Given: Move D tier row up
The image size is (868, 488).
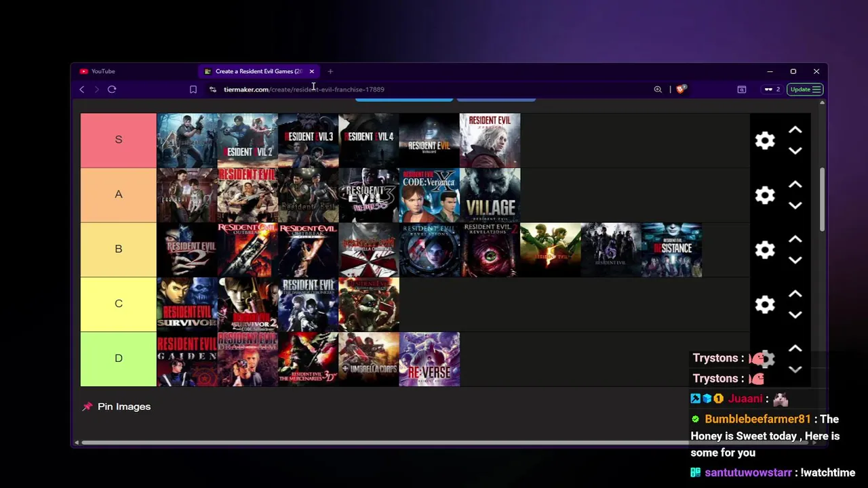Looking at the screenshot, I should [x=795, y=348].
